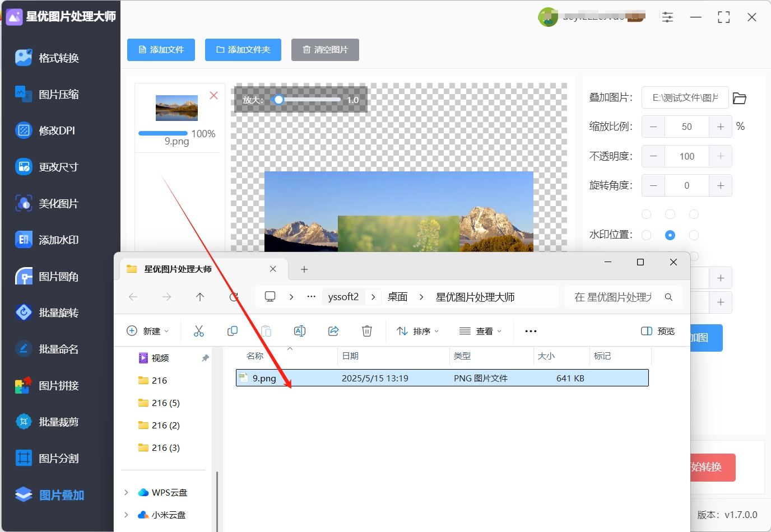
Task: Refresh the Explorer folder view
Action: [x=234, y=297]
